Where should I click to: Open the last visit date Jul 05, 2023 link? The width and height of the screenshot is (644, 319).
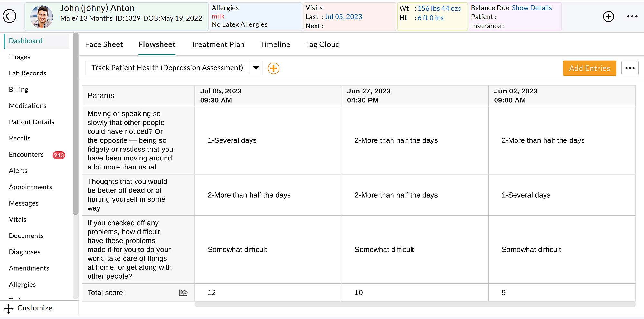pos(343,17)
